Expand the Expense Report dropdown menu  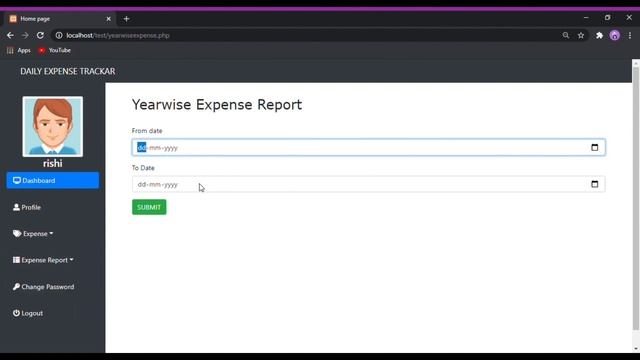[x=43, y=260]
